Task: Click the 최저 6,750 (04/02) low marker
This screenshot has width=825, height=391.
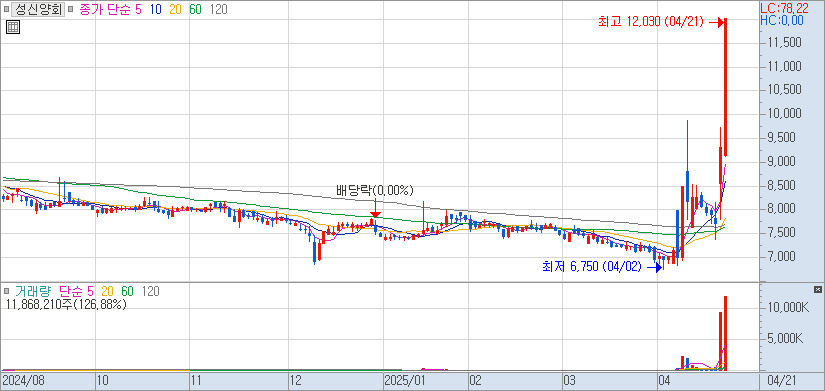Action: 592,267
